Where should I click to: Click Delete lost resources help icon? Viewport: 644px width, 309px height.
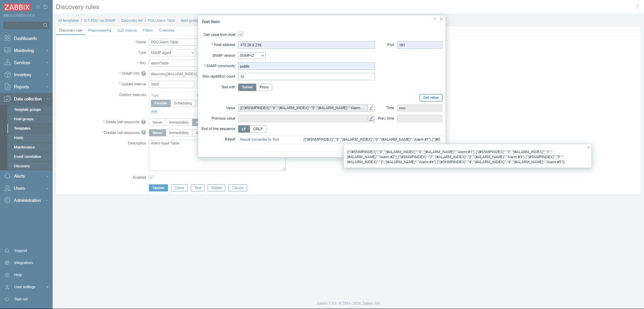click(x=144, y=122)
